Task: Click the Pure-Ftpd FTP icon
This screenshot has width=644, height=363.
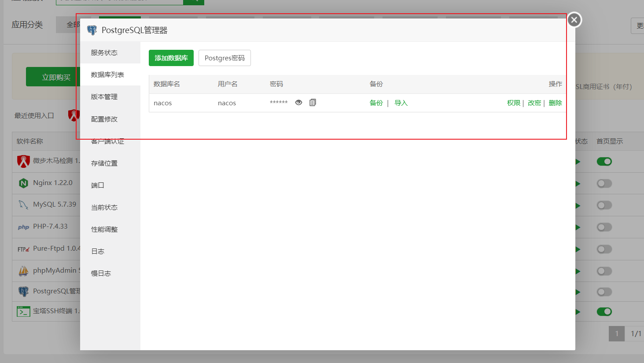Action: click(23, 249)
